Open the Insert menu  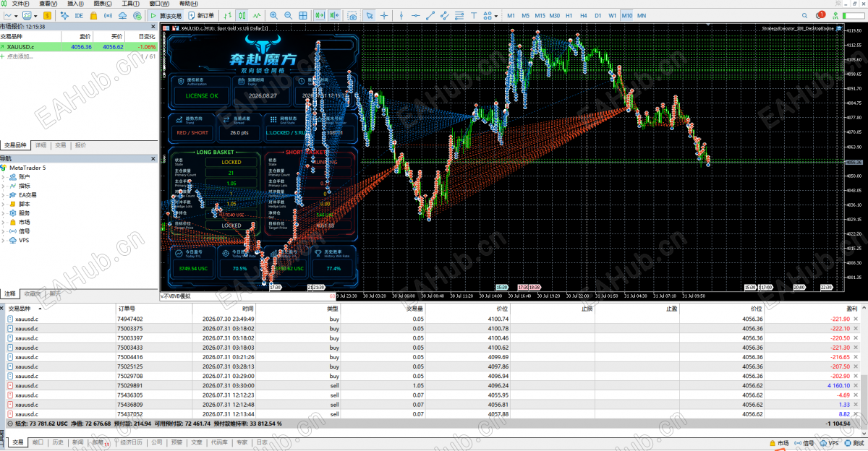point(75,4)
